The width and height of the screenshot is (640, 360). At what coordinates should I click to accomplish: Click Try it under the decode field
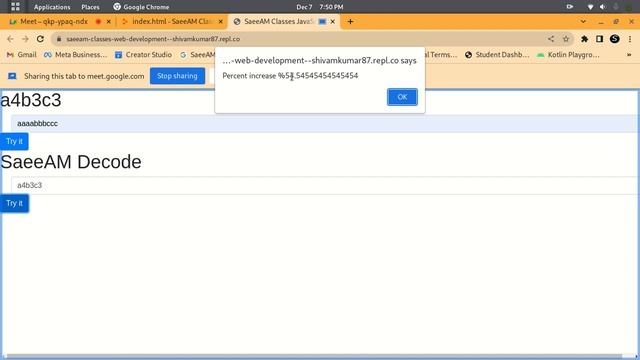[x=14, y=203]
